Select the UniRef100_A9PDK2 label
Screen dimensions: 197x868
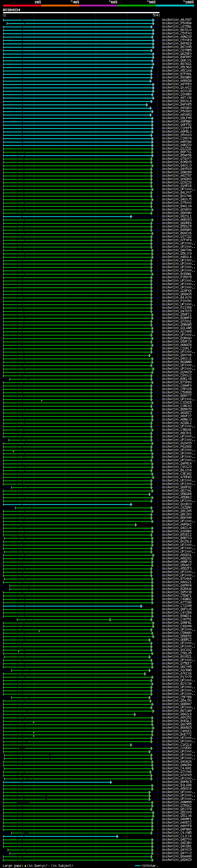(x=177, y=525)
